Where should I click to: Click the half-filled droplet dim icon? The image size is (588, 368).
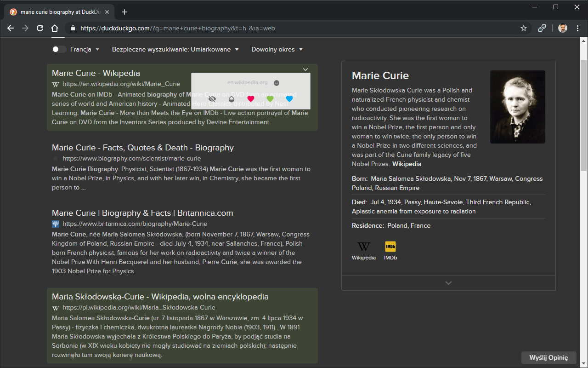click(232, 98)
